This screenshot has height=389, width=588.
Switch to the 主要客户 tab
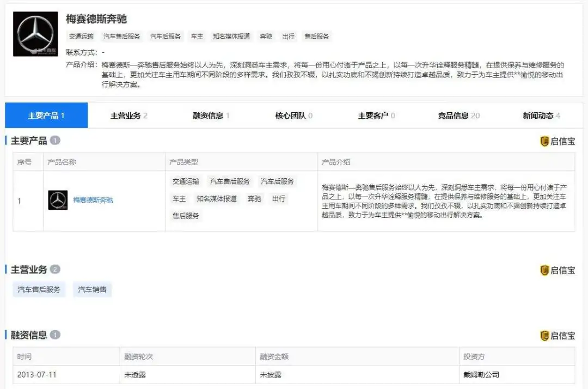[376, 116]
